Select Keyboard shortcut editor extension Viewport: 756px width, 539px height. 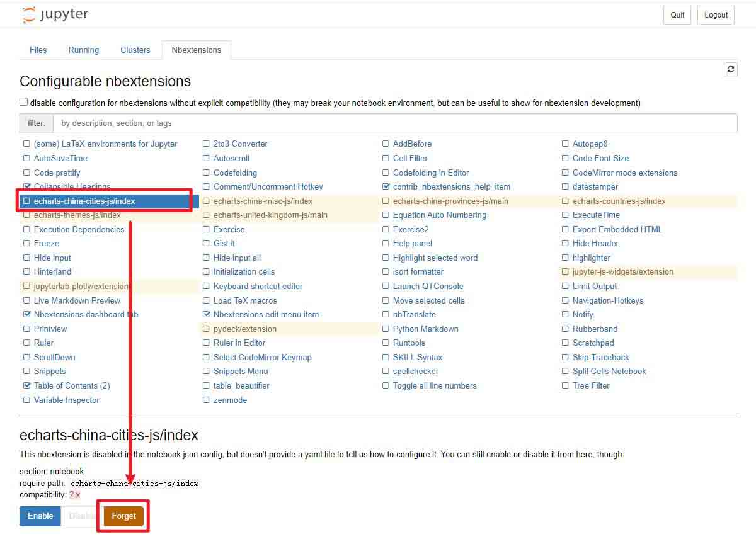coord(258,286)
